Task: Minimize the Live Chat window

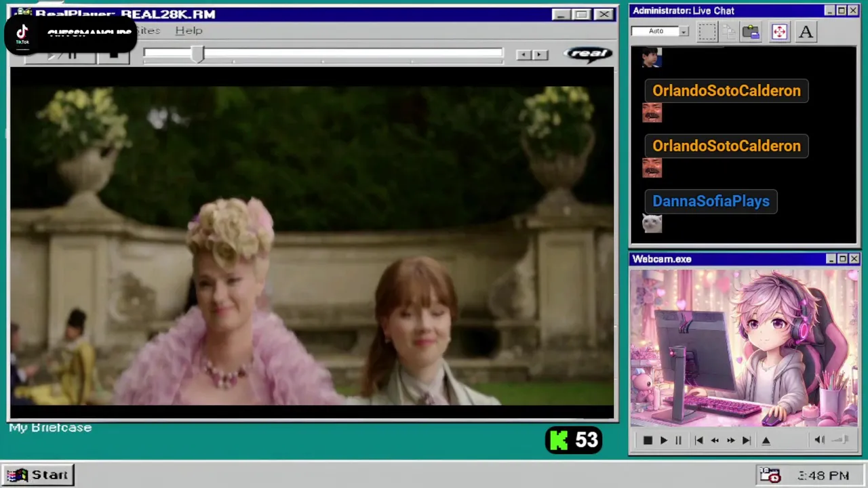Action: coord(830,11)
